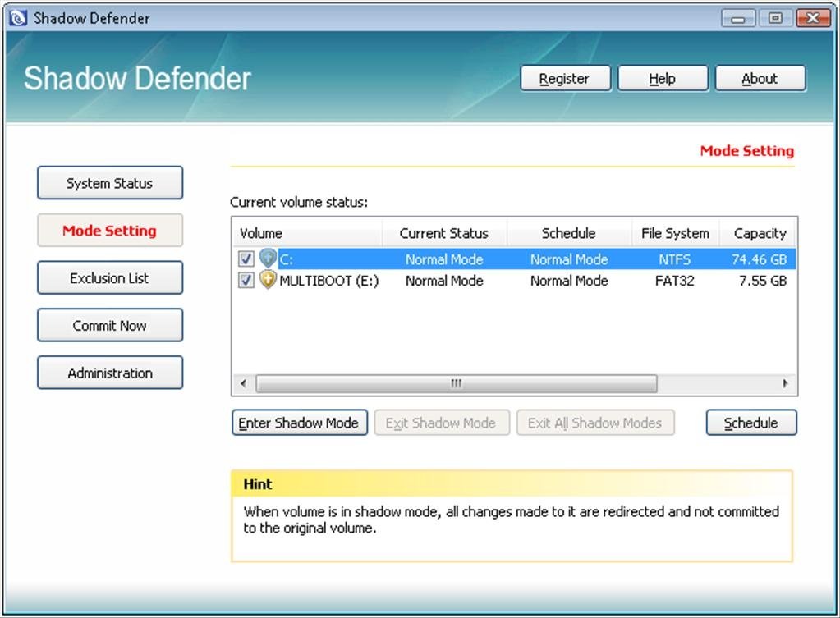Screen dimensions: 840x618
Task: Click the Volume column header
Action: coord(307,233)
